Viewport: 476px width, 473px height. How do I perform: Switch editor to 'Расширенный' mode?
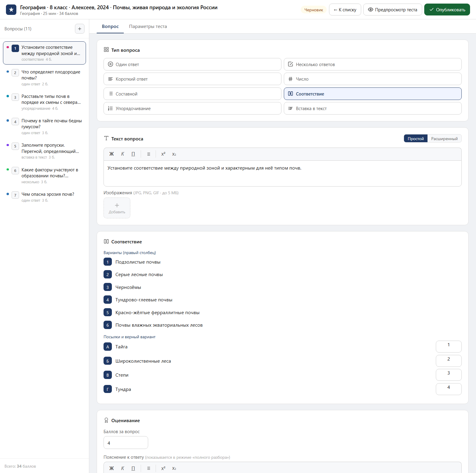click(444, 139)
